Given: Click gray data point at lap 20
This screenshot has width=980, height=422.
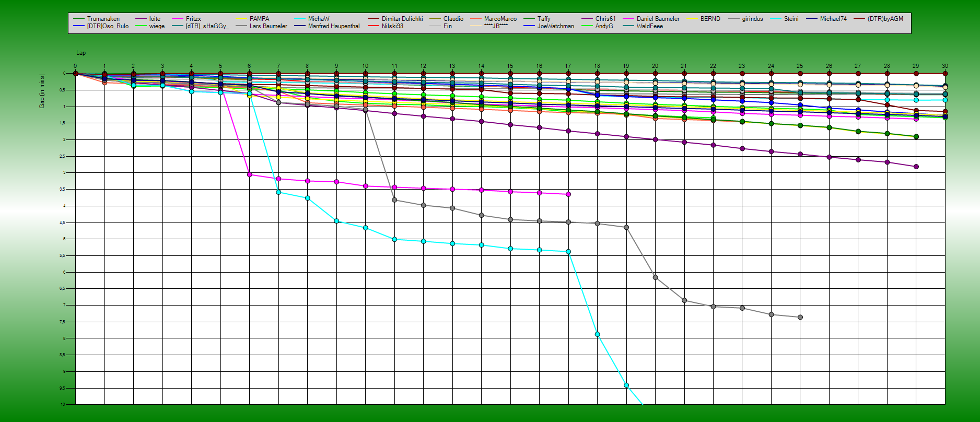Looking at the screenshot, I should tap(655, 277).
